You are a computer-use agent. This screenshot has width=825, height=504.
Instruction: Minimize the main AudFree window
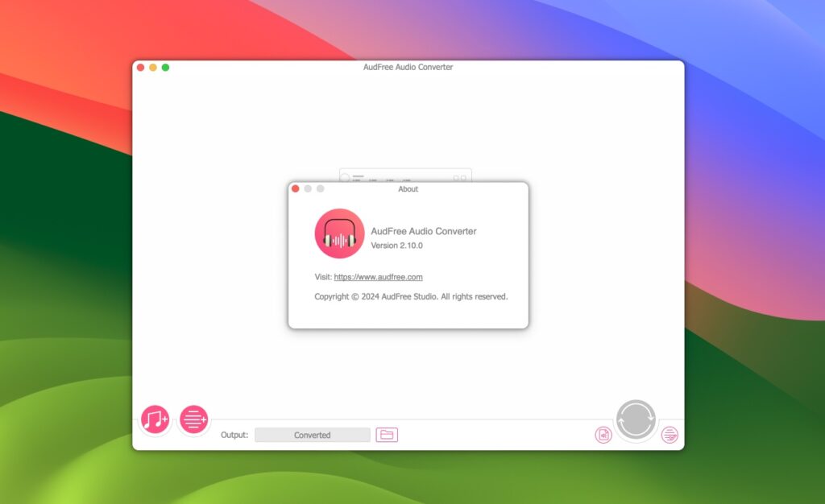pos(153,67)
